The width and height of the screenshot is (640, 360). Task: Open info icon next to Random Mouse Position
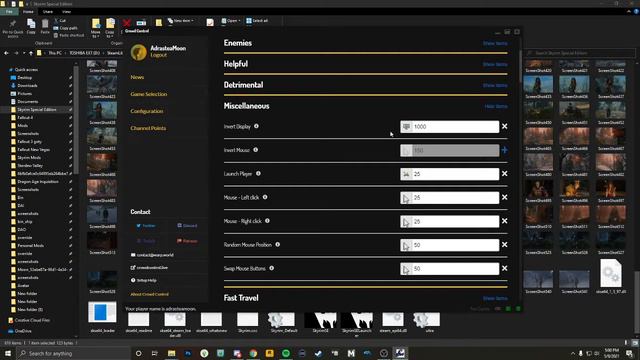click(x=278, y=244)
